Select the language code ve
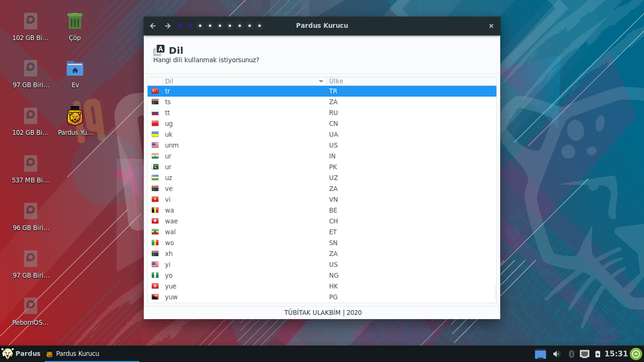 coord(169,189)
